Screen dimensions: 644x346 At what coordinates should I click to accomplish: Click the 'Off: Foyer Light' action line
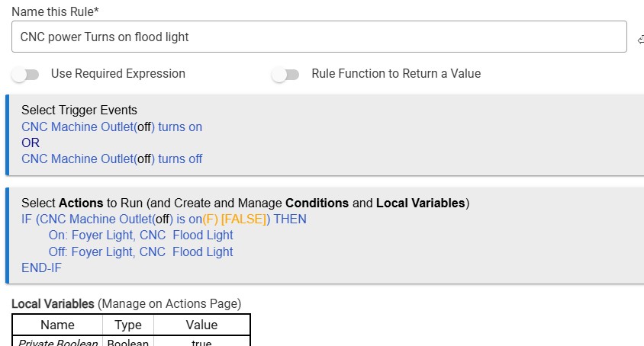tap(140, 251)
